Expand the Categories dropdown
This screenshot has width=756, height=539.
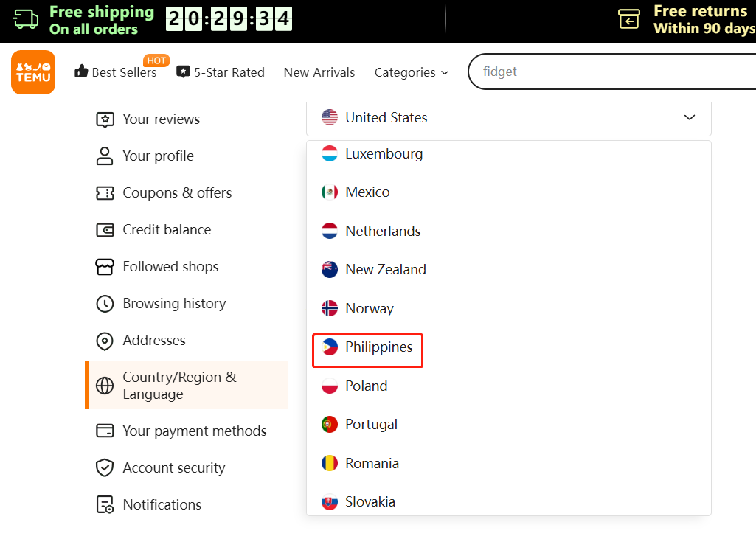pyautogui.click(x=411, y=72)
